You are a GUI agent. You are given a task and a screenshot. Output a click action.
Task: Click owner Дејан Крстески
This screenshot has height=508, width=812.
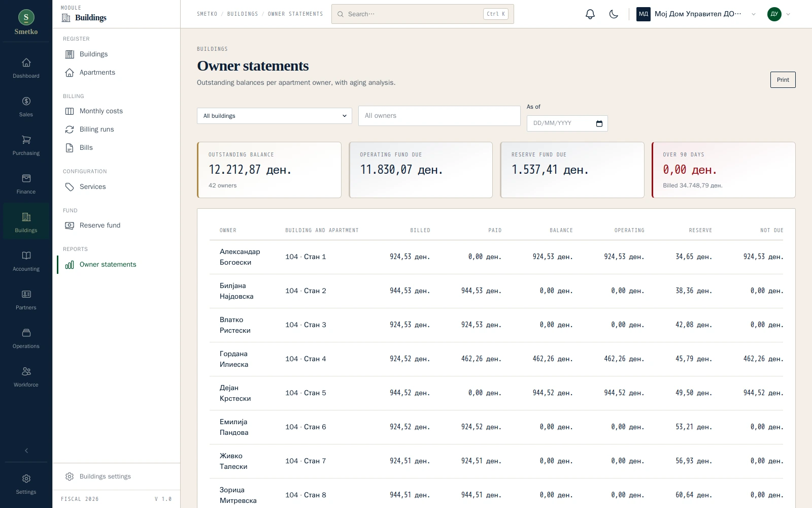point(235,393)
